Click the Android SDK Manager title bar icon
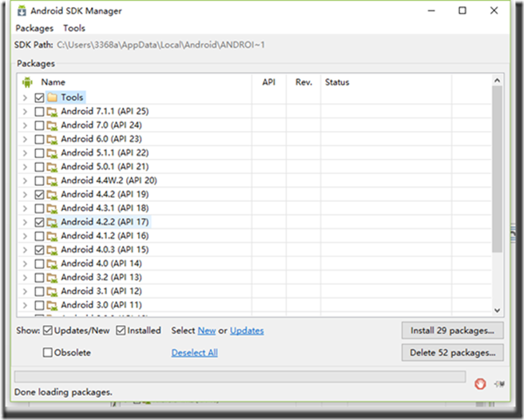This screenshot has height=420, width=524. pyautogui.click(x=22, y=10)
